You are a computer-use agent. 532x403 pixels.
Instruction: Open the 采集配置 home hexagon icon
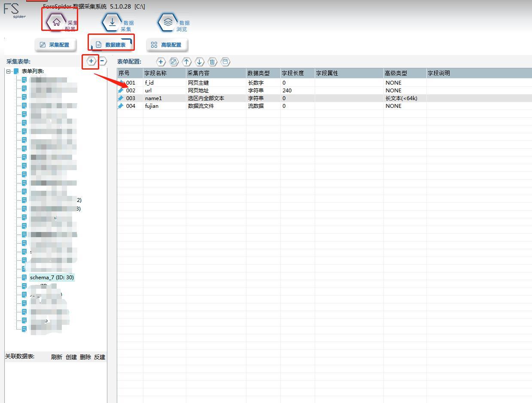pos(56,22)
